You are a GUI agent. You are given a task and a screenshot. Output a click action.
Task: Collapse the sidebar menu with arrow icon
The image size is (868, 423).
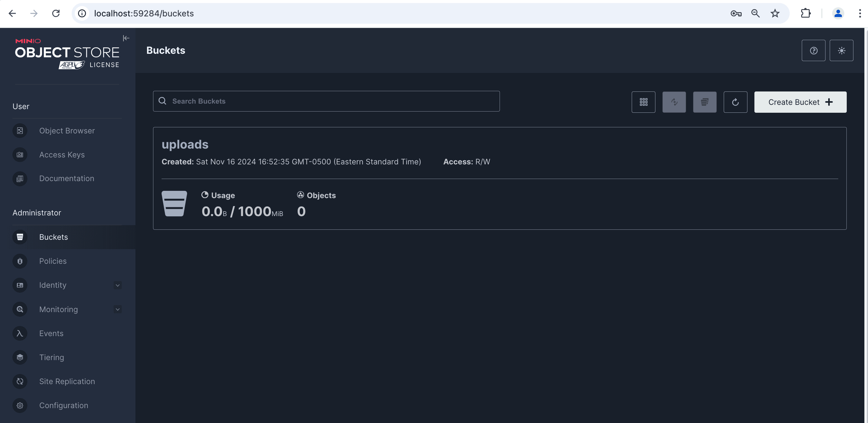coord(126,38)
